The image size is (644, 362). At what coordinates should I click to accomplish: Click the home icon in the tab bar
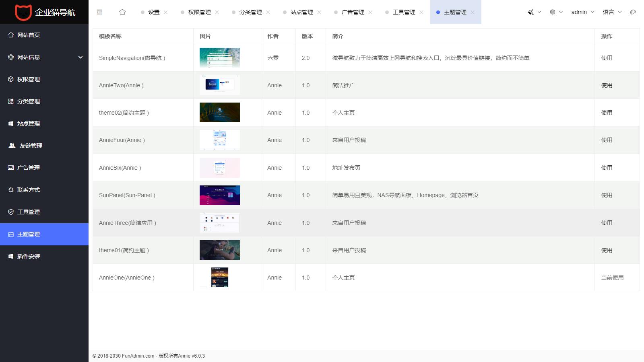(122, 12)
